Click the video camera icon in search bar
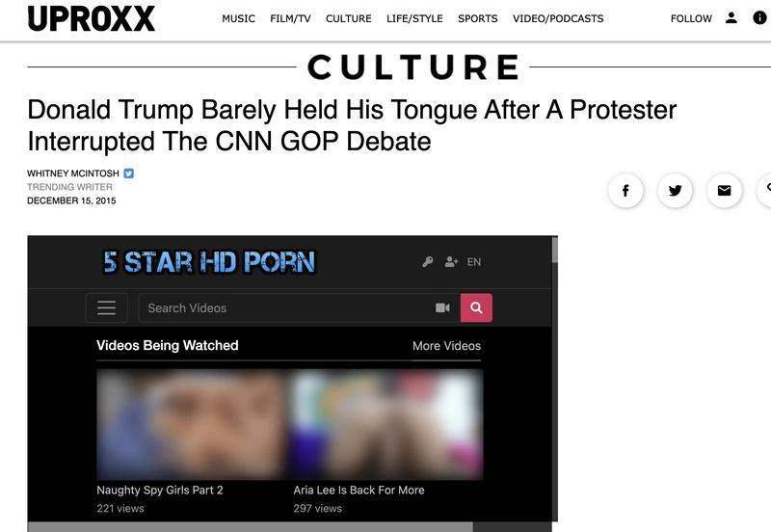 coord(442,307)
